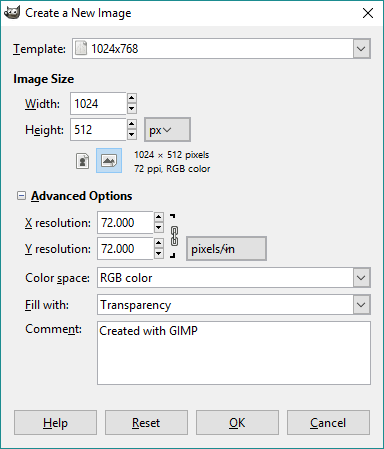Click the Height input field
Image resolution: width=384 pixels, height=449 pixels.
tap(98, 130)
